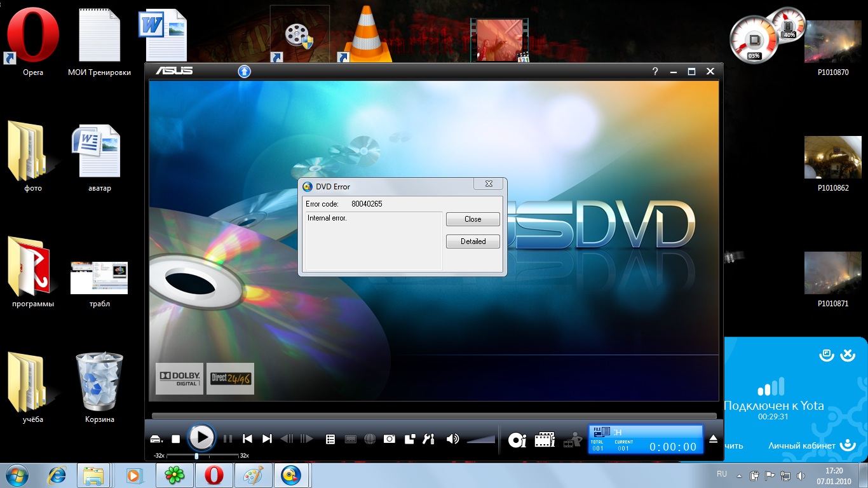Open the Word document icon at top of desktop
Screen dimensions: 868x488
coord(164,35)
